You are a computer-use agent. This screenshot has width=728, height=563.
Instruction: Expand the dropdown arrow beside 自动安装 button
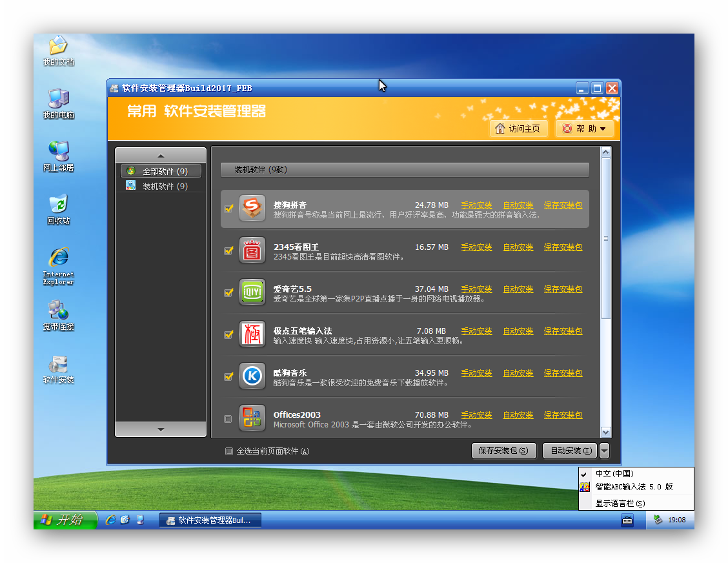(604, 451)
